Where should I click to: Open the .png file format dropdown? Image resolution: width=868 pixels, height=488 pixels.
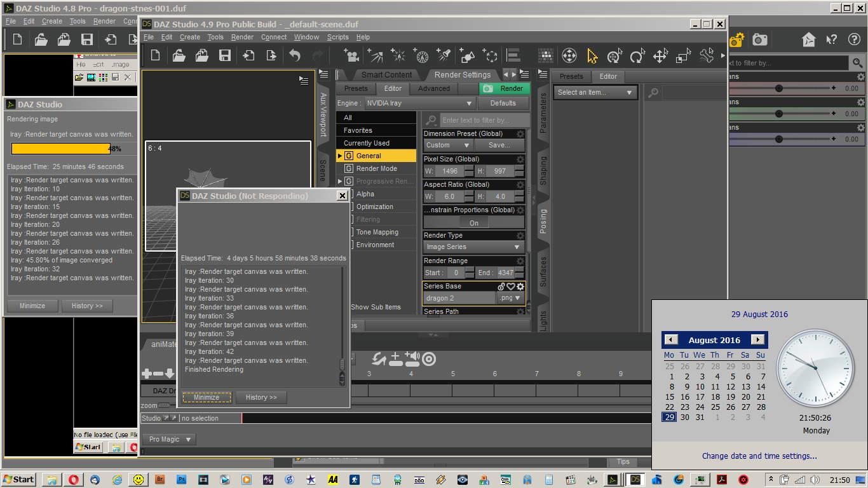point(510,298)
